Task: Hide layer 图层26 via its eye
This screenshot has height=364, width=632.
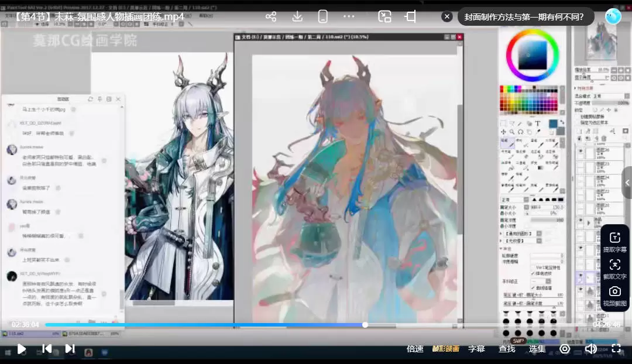Action: pyautogui.click(x=581, y=152)
